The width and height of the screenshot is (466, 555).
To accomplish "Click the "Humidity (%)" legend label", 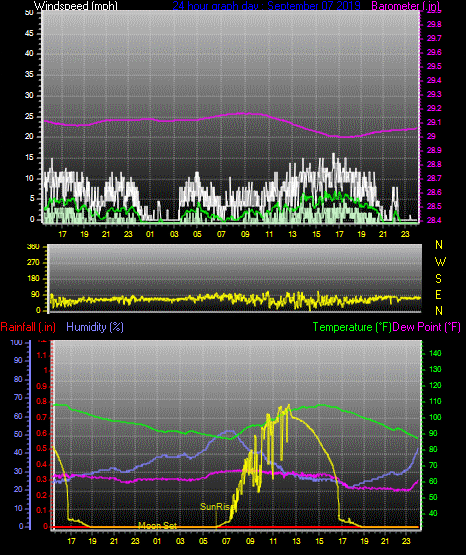I will [95, 327].
